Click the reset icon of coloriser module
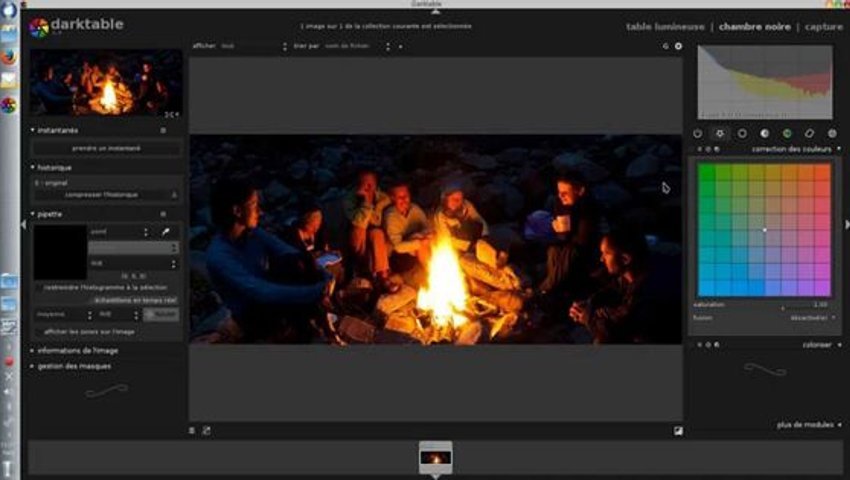The image size is (850, 480). point(708,344)
